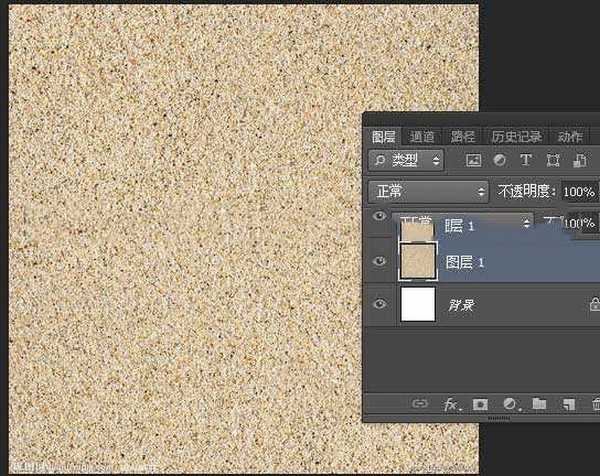The height and width of the screenshot is (476, 600).
Task: Click the link layers icon
Action: pyautogui.click(x=421, y=404)
